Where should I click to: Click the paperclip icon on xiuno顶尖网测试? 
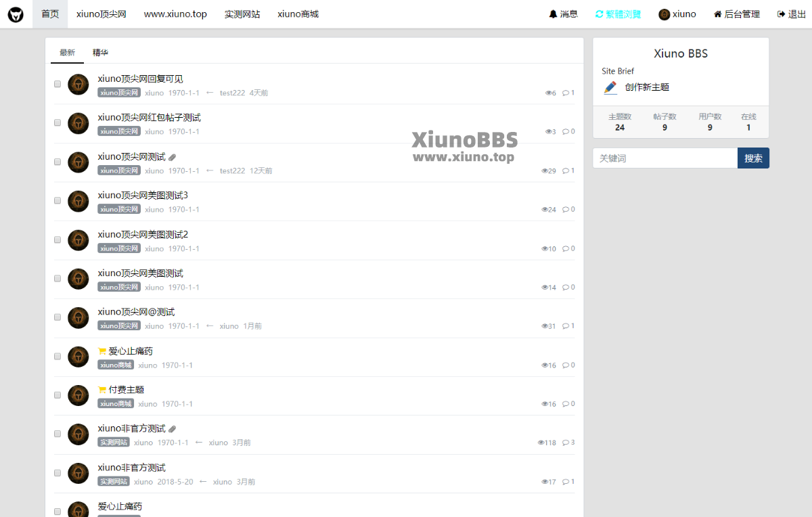[x=173, y=157]
